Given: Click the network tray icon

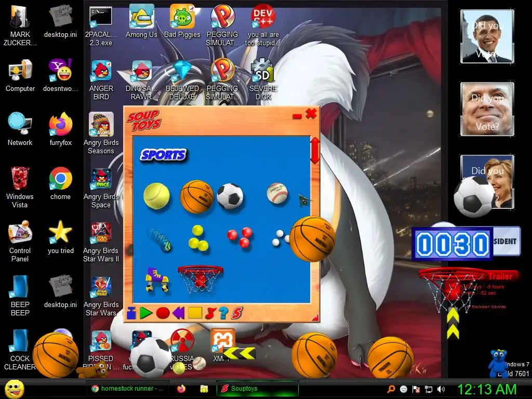Looking at the screenshot, I should [429, 389].
